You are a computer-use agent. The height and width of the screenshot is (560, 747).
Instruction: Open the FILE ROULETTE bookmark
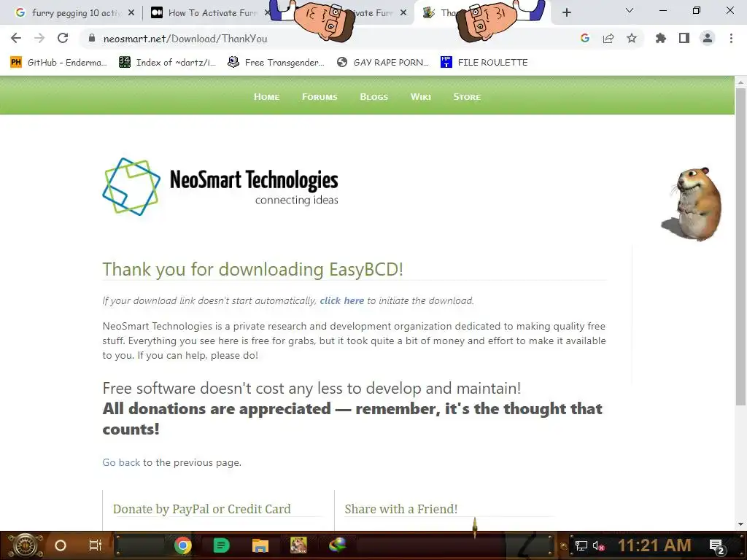tap(484, 63)
